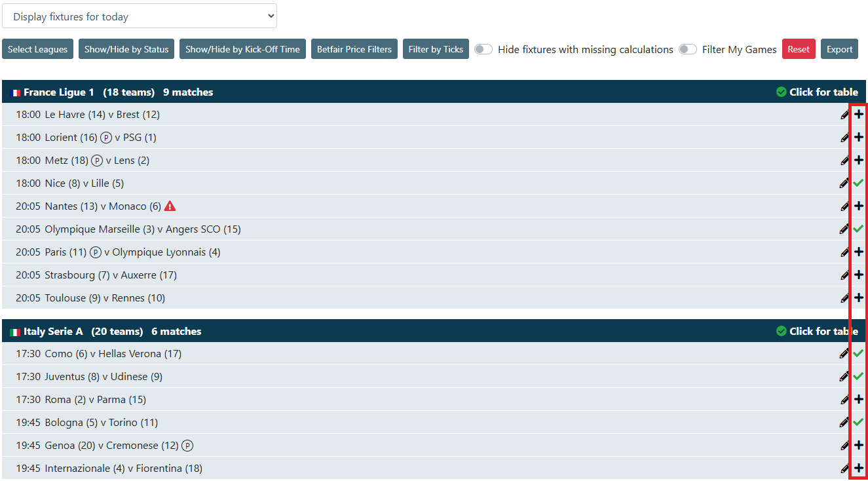Image resolution: width=868 pixels, height=481 pixels.
Task: Expand Show/Hide by Kick-Off Time options
Action: tap(242, 49)
